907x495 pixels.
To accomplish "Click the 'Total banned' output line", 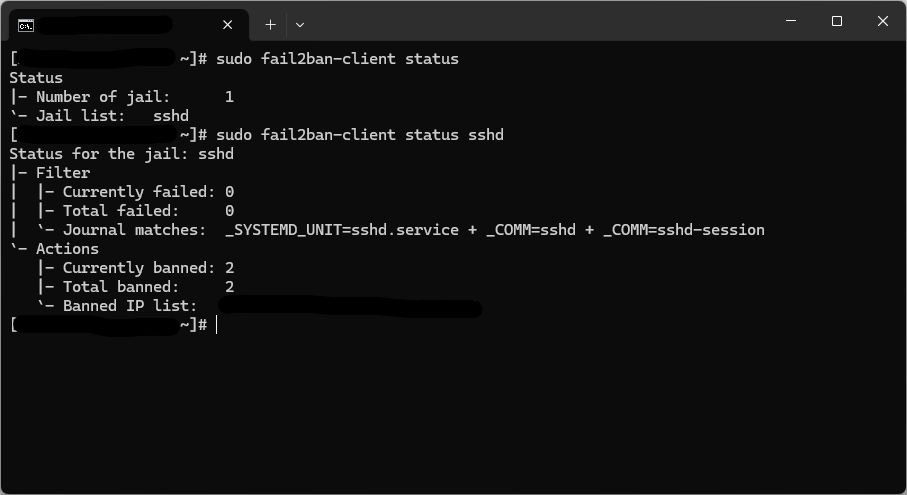I will pos(148,287).
